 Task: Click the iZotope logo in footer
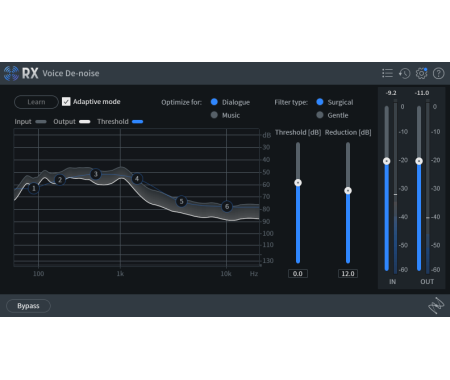(436, 305)
